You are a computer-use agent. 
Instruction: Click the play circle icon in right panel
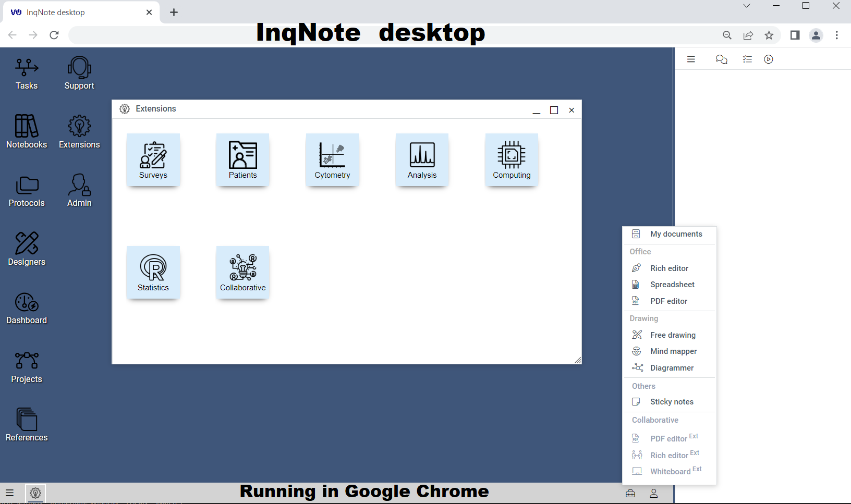click(x=769, y=59)
